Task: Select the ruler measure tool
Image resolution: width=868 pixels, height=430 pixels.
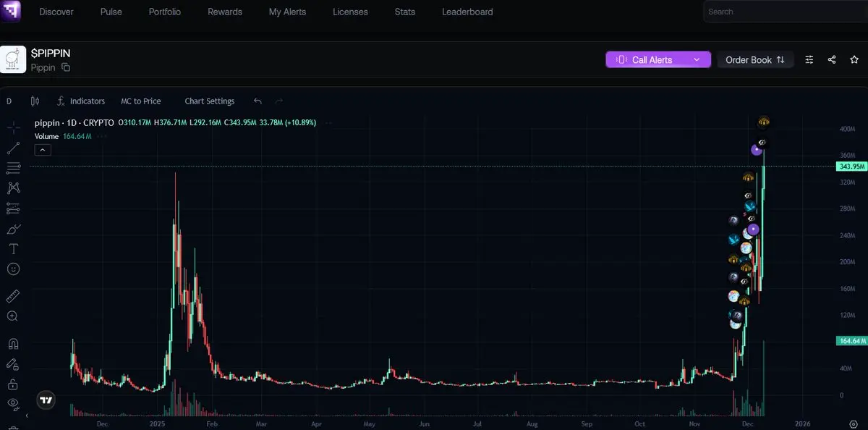Action: click(x=13, y=296)
